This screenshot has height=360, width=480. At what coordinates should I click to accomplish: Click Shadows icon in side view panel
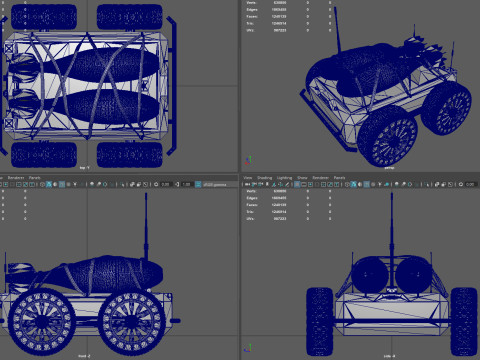click(387, 184)
